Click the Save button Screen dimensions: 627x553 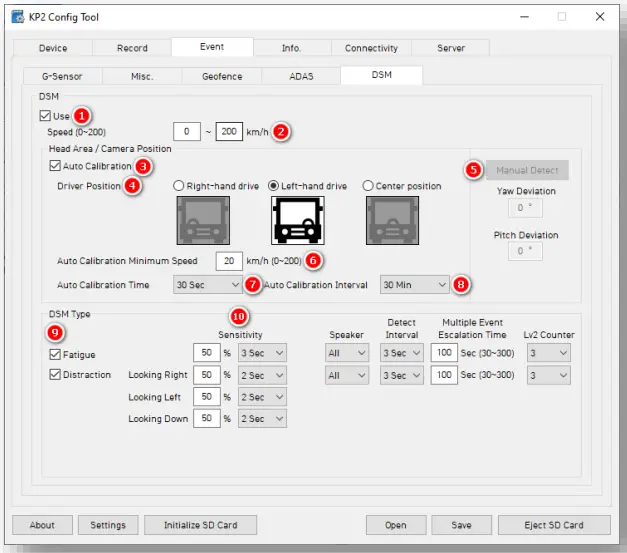[461, 525]
